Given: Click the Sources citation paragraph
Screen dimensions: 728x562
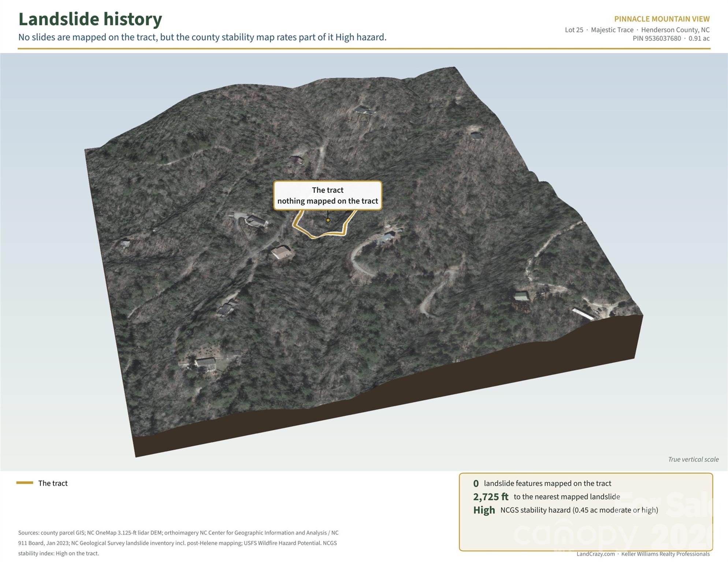Looking at the screenshot, I should 178,543.
